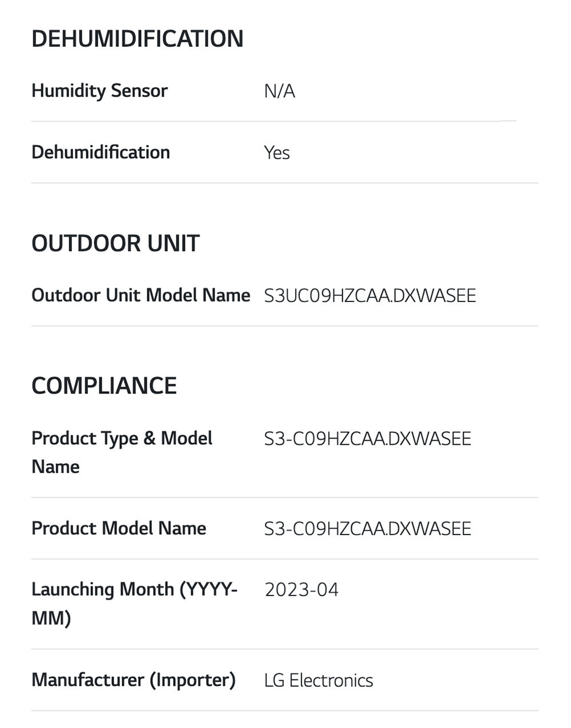Click the N/A value for Humidity Sensor

(279, 91)
